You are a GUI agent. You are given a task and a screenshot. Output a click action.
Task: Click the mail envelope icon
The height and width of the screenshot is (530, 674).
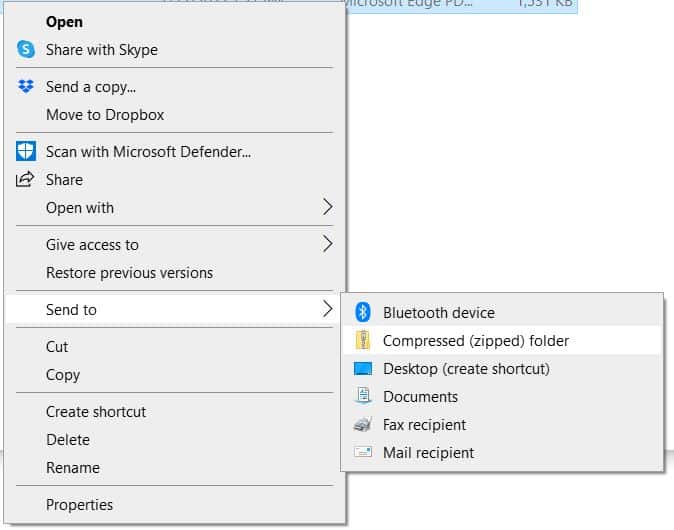(x=363, y=452)
